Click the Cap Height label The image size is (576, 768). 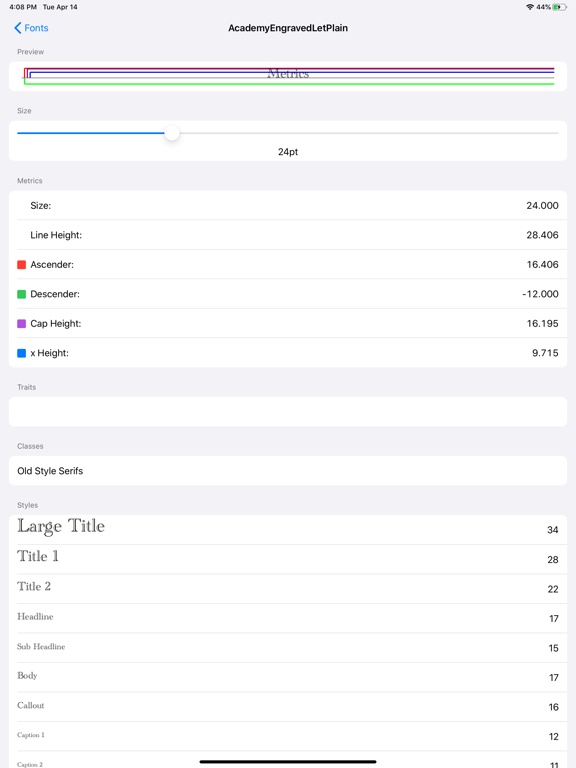pyautogui.click(x=55, y=323)
